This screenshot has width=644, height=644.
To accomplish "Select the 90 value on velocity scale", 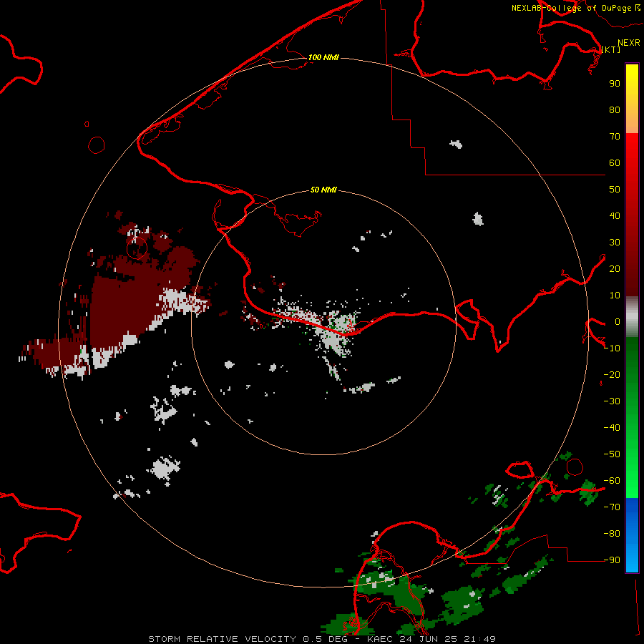I will point(615,84).
